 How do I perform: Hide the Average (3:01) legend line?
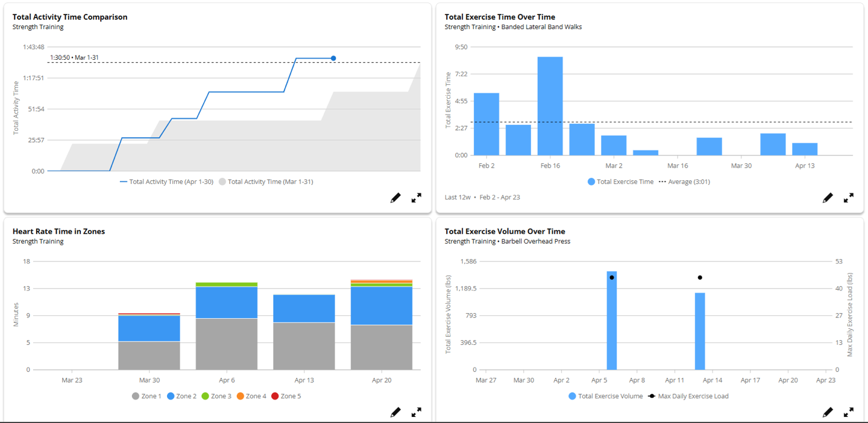(x=684, y=181)
